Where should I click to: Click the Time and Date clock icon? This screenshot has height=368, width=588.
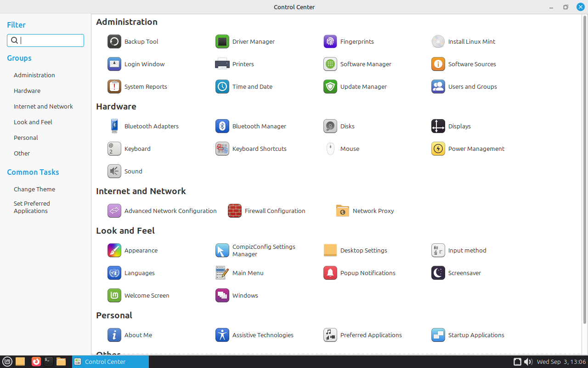pos(222,86)
